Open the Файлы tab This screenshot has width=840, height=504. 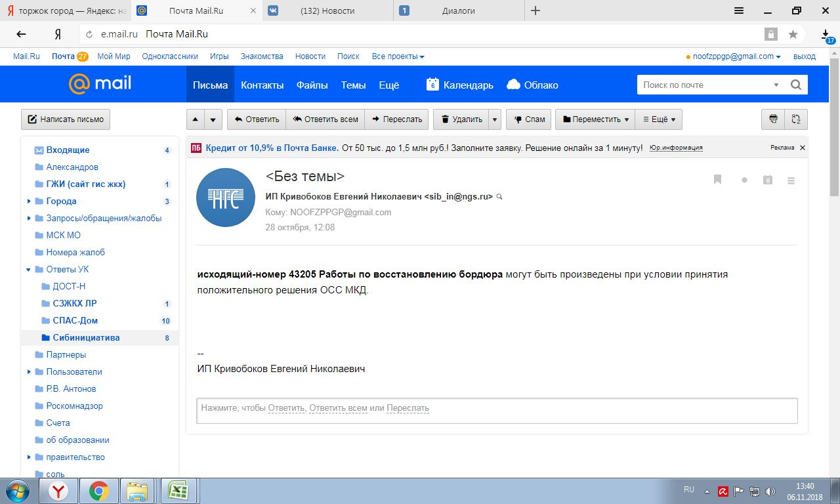(312, 85)
